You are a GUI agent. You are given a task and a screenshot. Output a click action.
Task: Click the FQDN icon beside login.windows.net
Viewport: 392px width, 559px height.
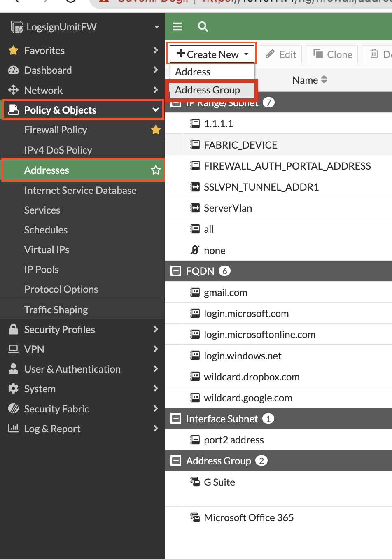coord(195,355)
